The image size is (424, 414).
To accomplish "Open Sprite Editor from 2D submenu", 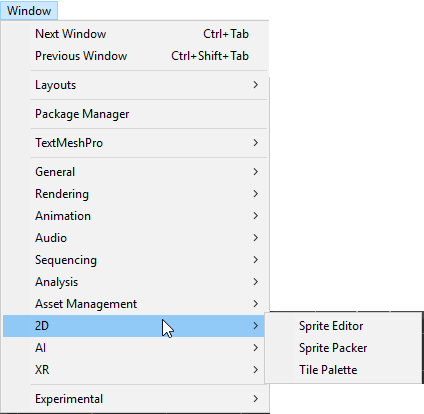I will [343, 326].
